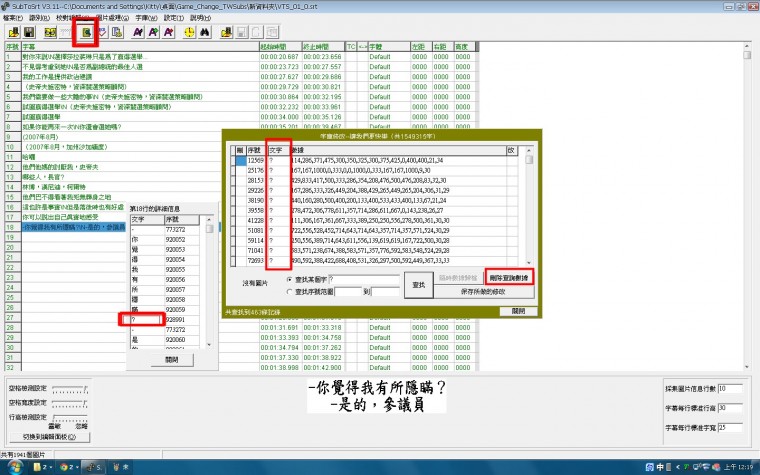
Task: Click the yellow clock timing icon
Action: (190, 32)
